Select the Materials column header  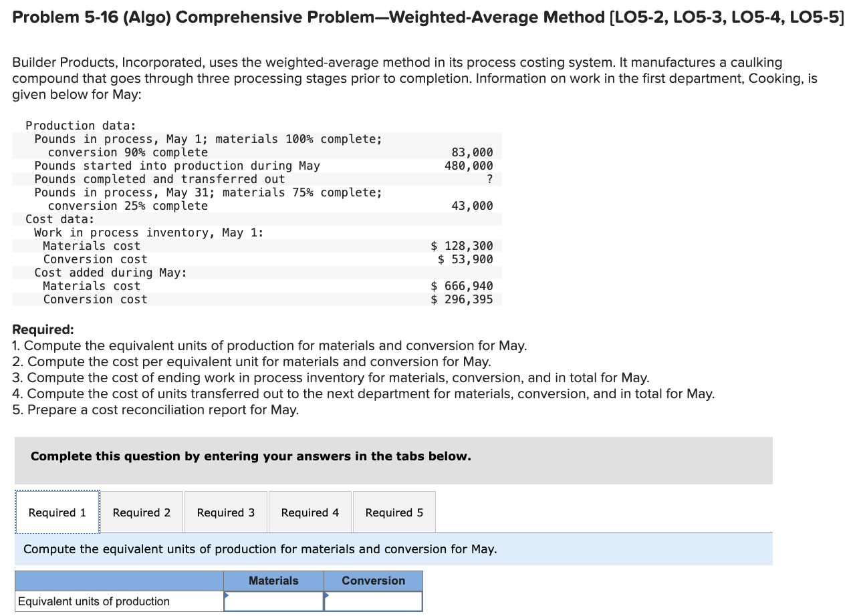point(273,580)
